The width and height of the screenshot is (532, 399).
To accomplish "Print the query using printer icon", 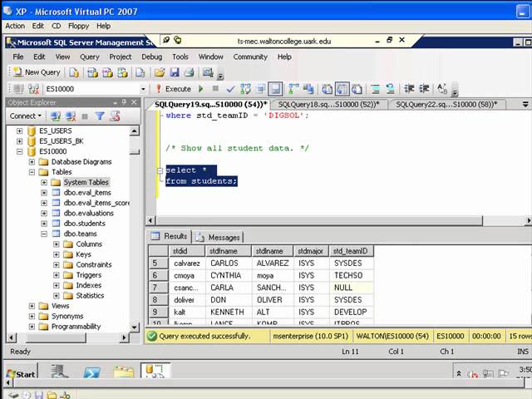I will click(189, 72).
